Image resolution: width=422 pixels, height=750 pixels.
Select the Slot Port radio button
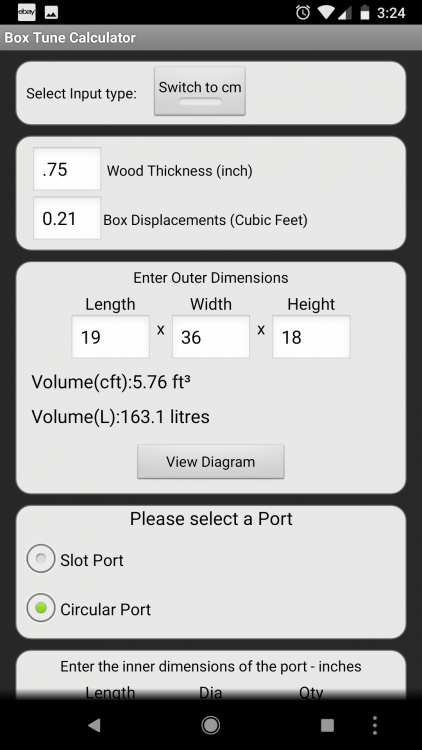(x=41, y=558)
